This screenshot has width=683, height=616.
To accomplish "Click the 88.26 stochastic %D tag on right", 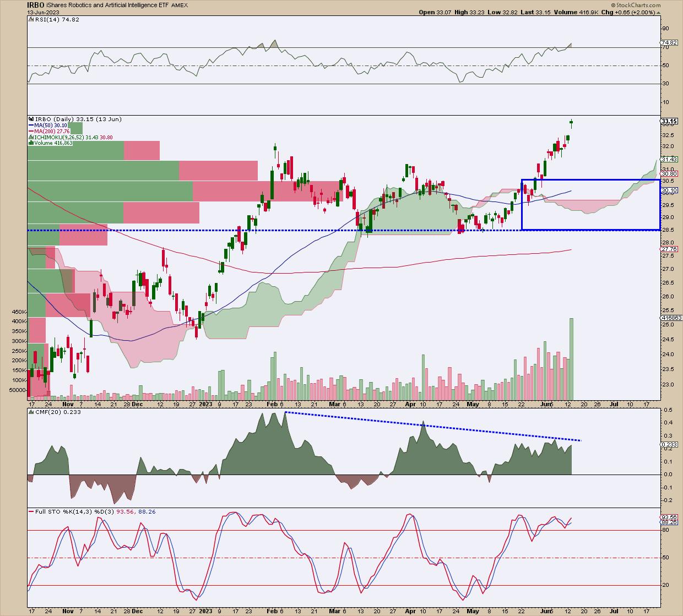I will (x=669, y=523).
